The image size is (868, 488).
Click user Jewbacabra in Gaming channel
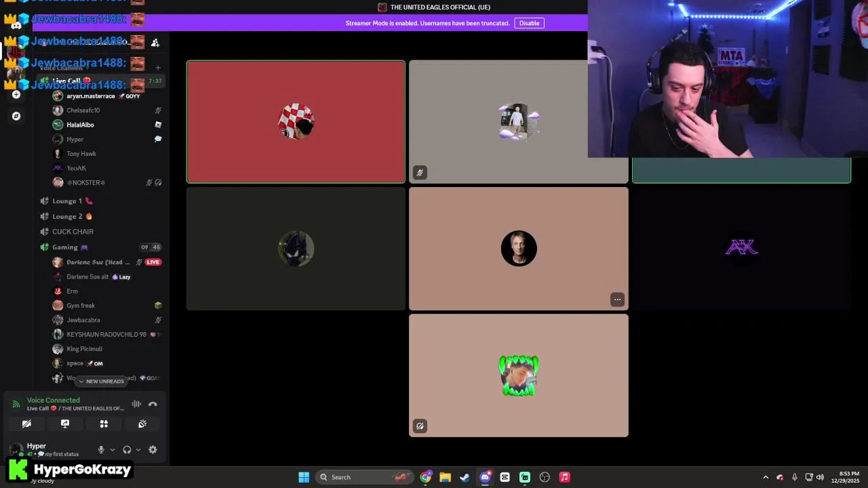pos(107,320)
